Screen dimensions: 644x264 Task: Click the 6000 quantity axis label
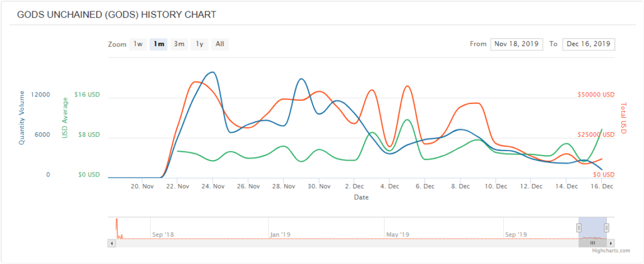[x=42, y=135]
